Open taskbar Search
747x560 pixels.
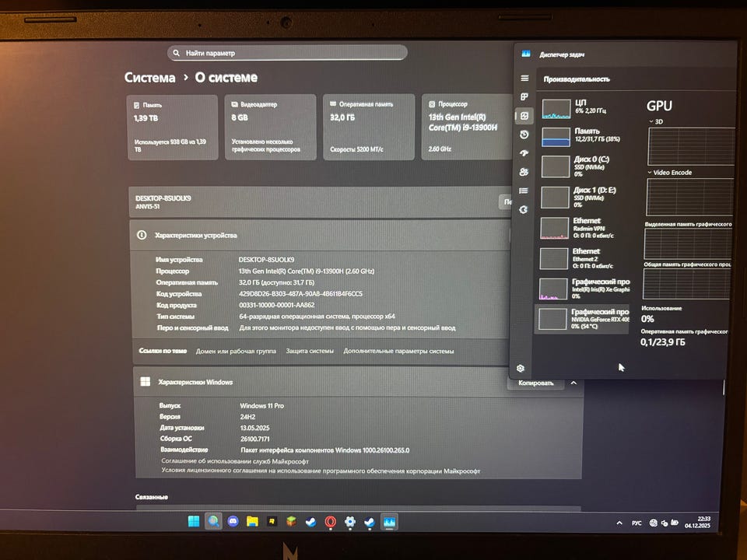213,521
